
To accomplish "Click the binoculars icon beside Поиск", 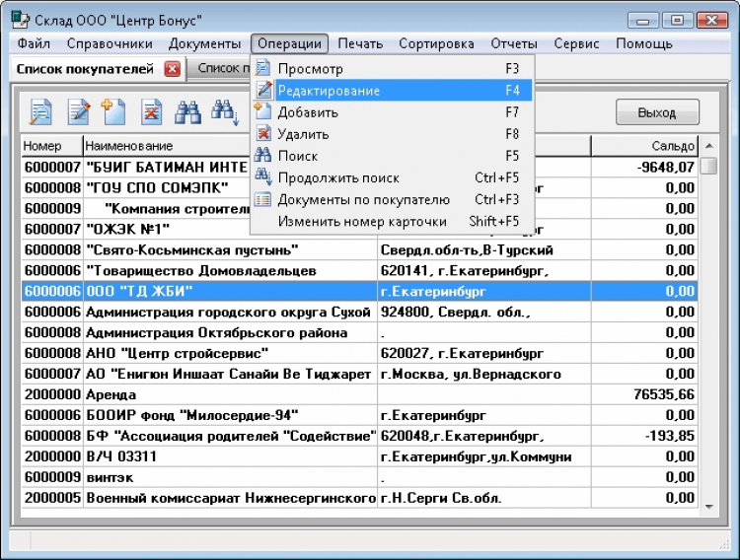I will 262,155.
